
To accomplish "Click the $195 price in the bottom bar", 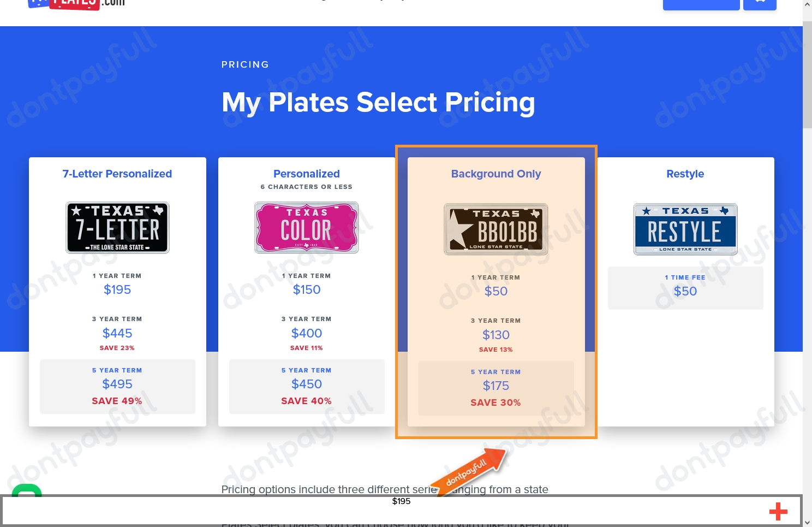I will 401,501.
